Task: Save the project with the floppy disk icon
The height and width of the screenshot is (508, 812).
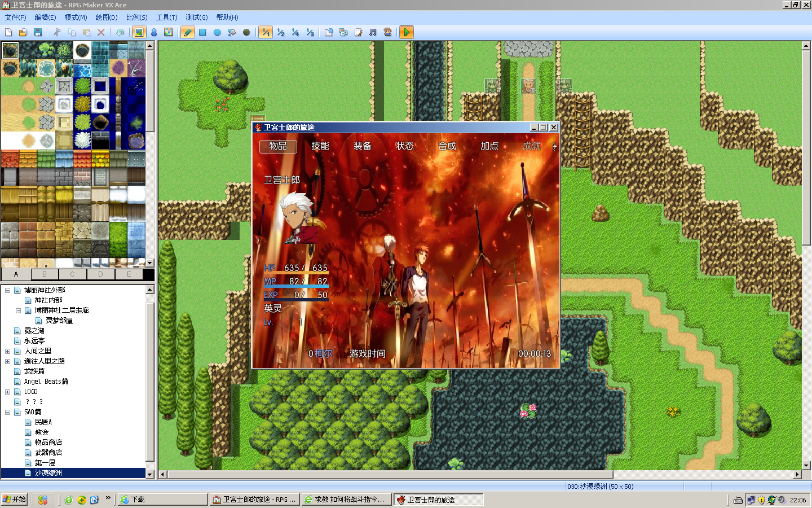Action: pyautogui.click(x=38, y=32)
